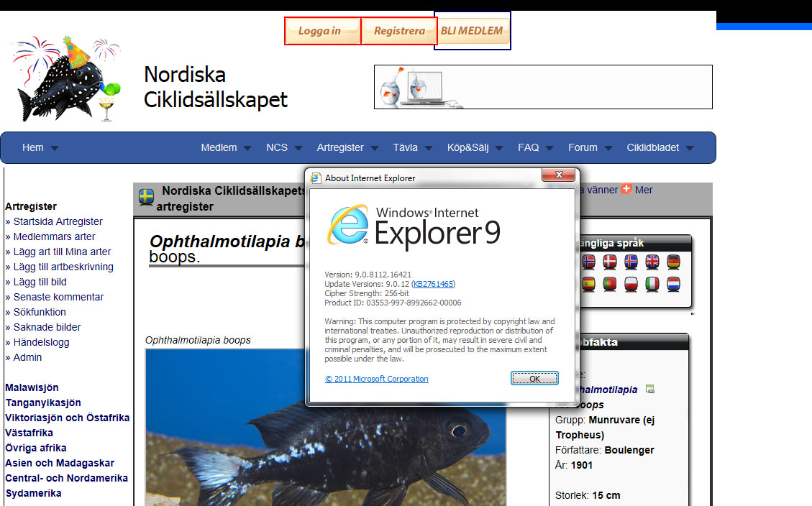Open the Tanganyikasjön region link

pyautogui.click(x=43, y=402)
